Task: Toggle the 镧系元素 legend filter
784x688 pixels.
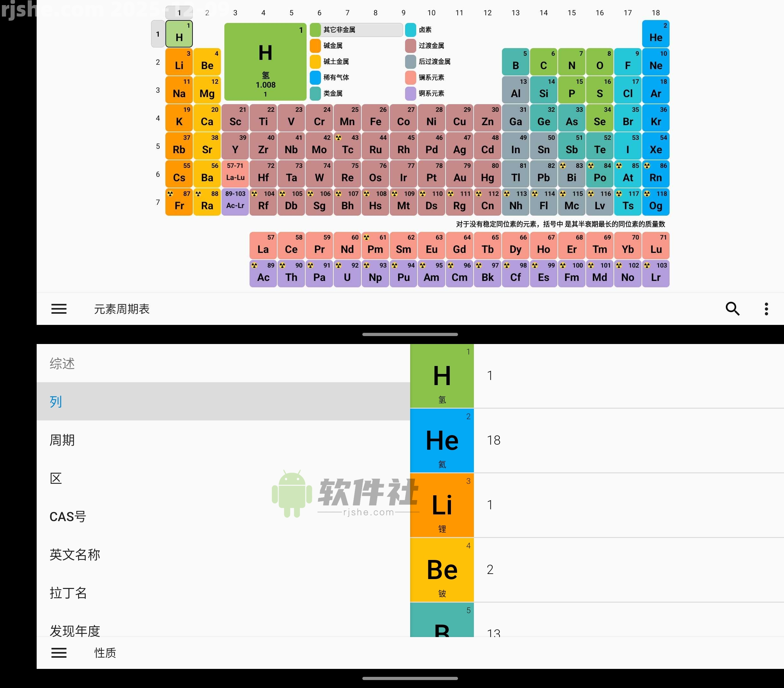Action: pos(410,77)
